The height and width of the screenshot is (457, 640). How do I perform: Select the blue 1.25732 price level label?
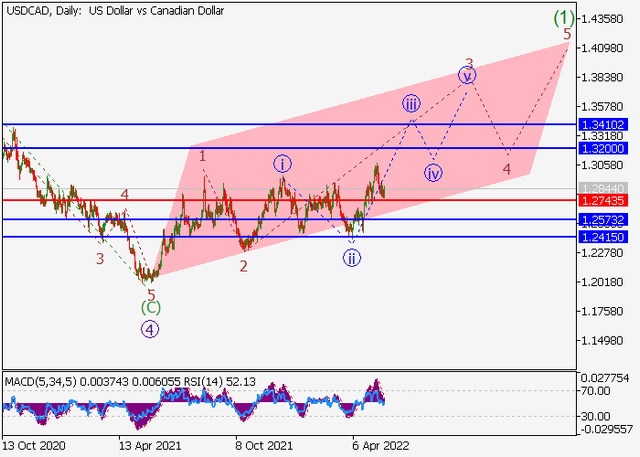(x=603, y=220)
